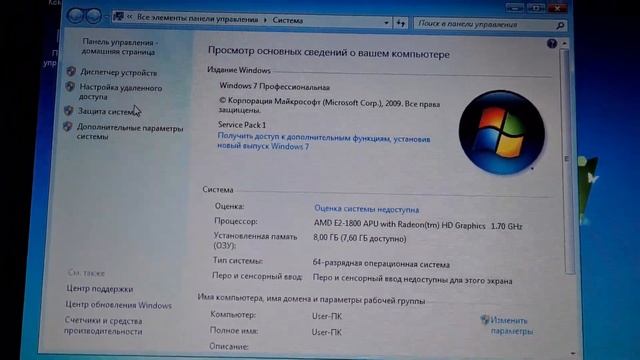Click shield icon beside 'Настройка удаленного доступа'

[x=70, y=87]
